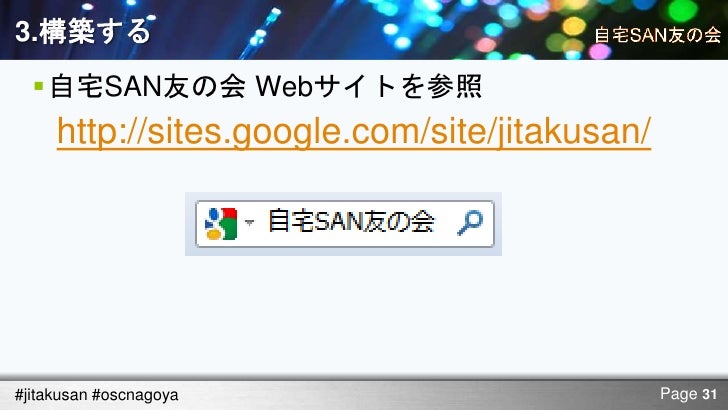Click the #oscnagoya hashtag in footer

click(x=135, y=395)
